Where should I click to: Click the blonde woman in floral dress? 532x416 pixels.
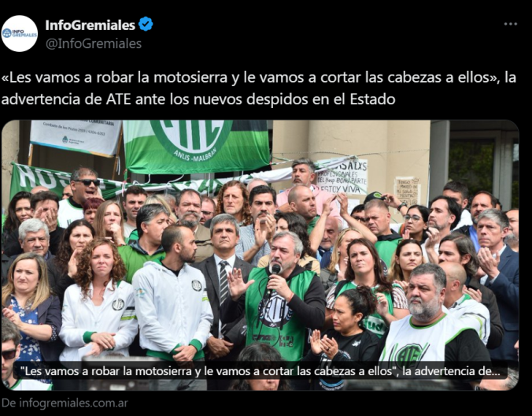coord(29,306)
